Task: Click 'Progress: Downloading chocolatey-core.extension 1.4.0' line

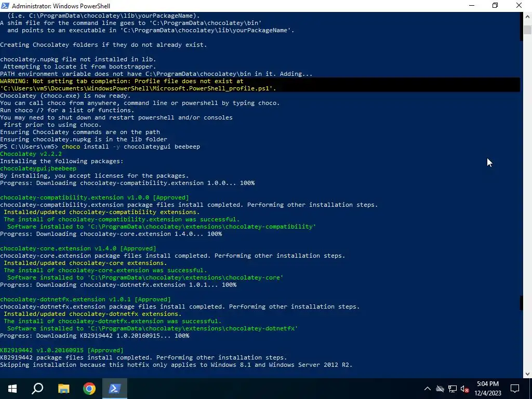Action: click(x=111, y=234)
